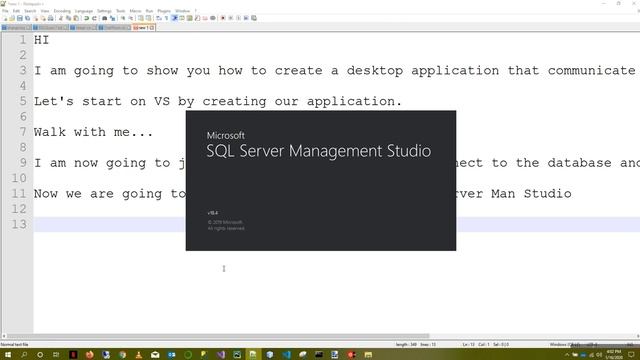The width and height of the screenshot is (640, 360).
Task: Select the first document tab
Action: [16, 28]
